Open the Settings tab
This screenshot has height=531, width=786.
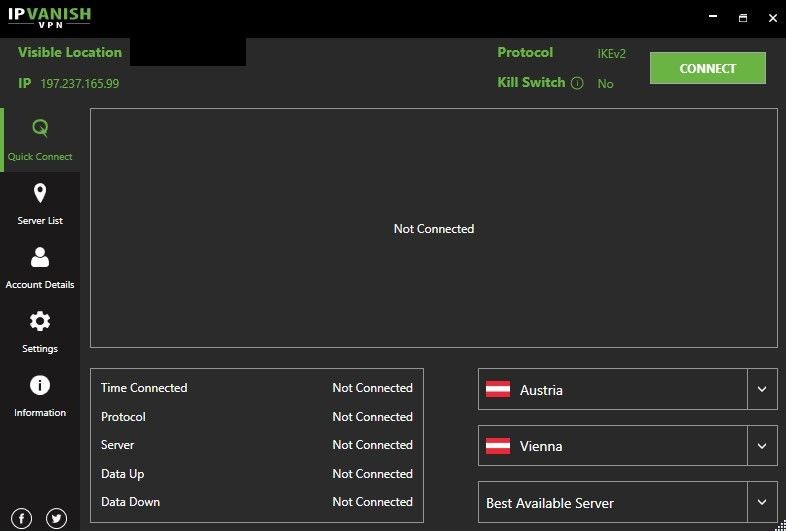click(x=40, y=332)
